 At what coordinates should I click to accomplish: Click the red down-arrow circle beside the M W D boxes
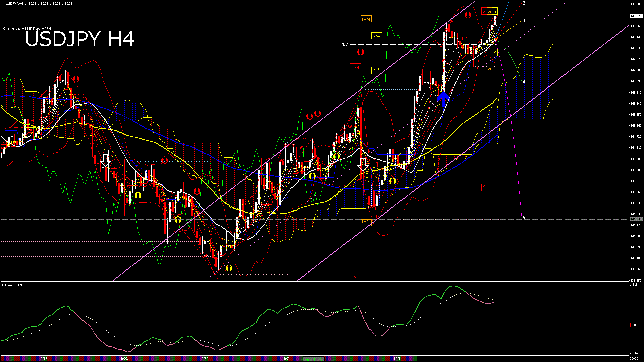click(x=468, y=15)
